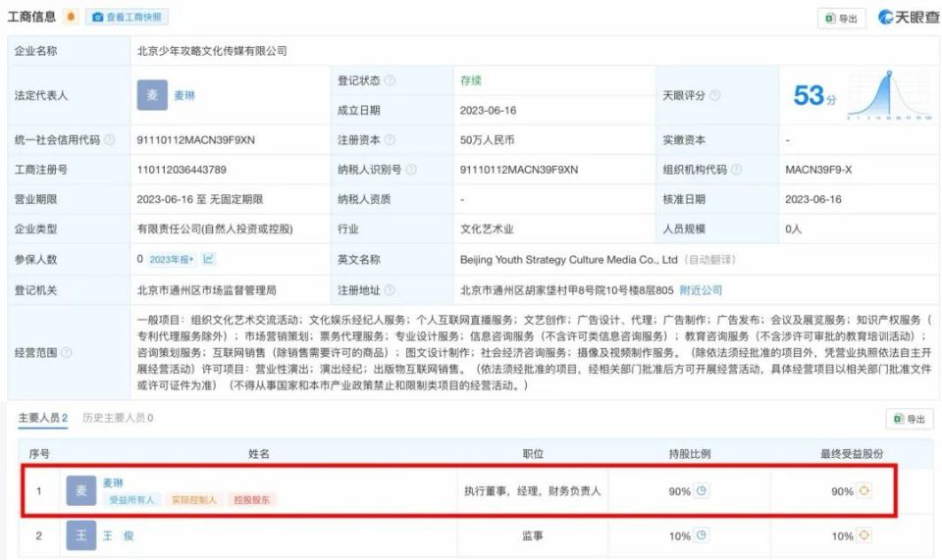Open beneficial share icon beside 麦琳 90%

pyautogui.click(x=863, y=490)
